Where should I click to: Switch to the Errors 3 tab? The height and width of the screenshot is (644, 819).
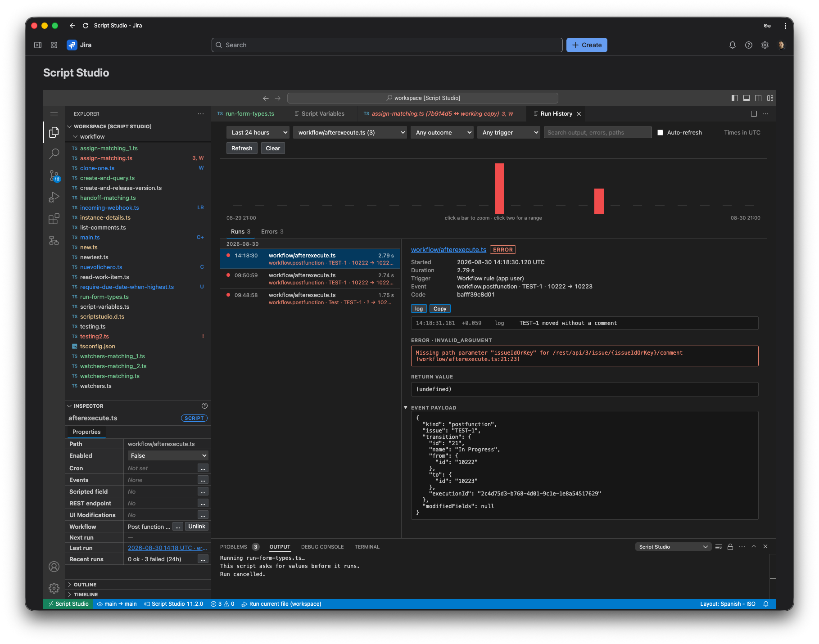point(272,232)
